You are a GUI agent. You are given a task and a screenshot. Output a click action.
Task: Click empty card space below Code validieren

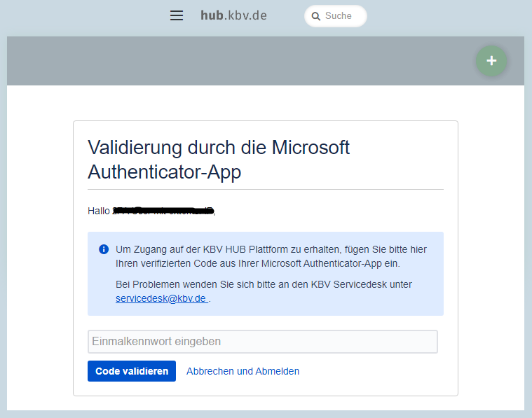(x=350, y=389)
